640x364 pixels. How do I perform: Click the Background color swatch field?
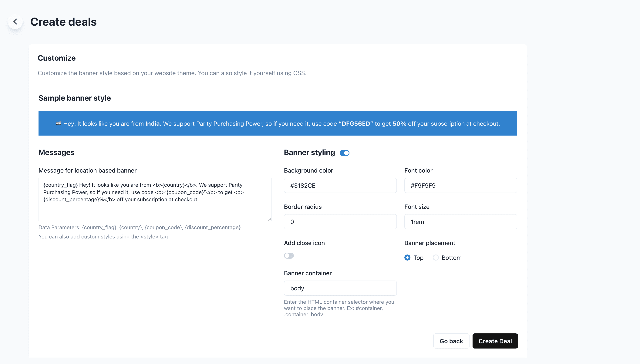[x=340, y=185]
